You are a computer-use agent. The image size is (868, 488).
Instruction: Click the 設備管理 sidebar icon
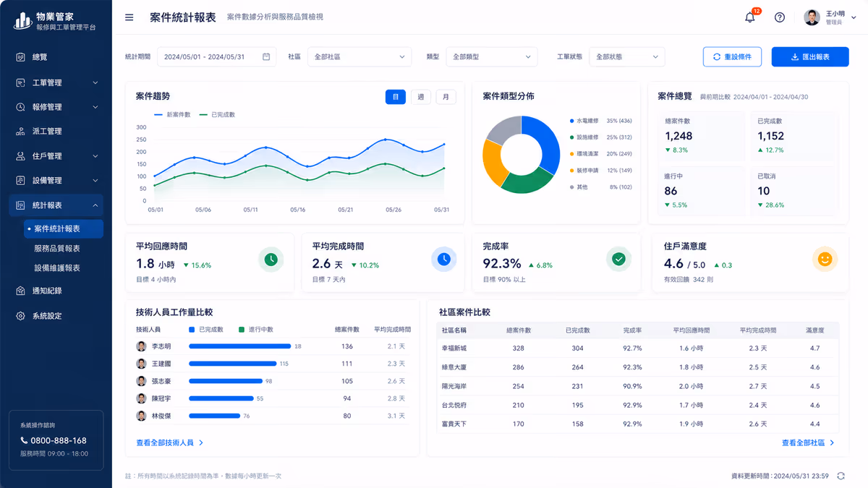click(x=20, y=181)
